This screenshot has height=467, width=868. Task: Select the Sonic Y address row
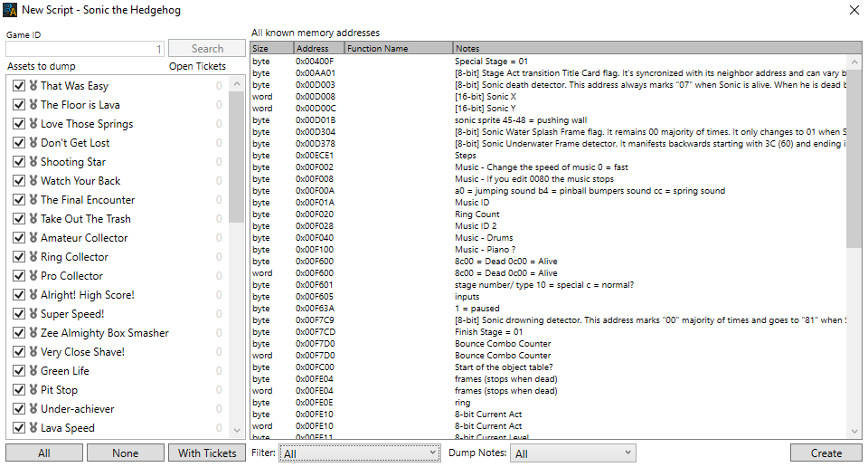(x=548, y=109)
